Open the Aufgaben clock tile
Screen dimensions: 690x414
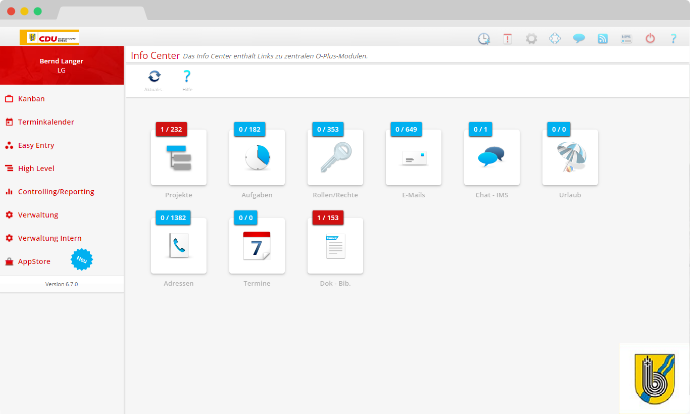tap(257, 158)
